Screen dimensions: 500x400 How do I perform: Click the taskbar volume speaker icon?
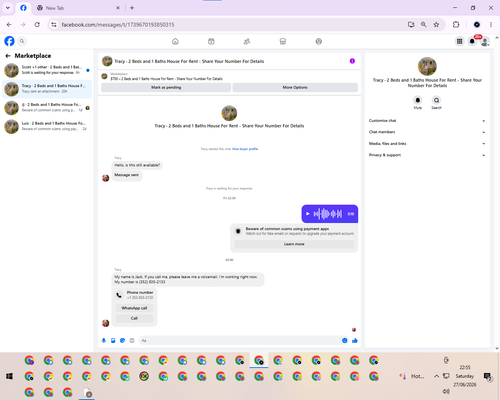[x=446, y=391]
